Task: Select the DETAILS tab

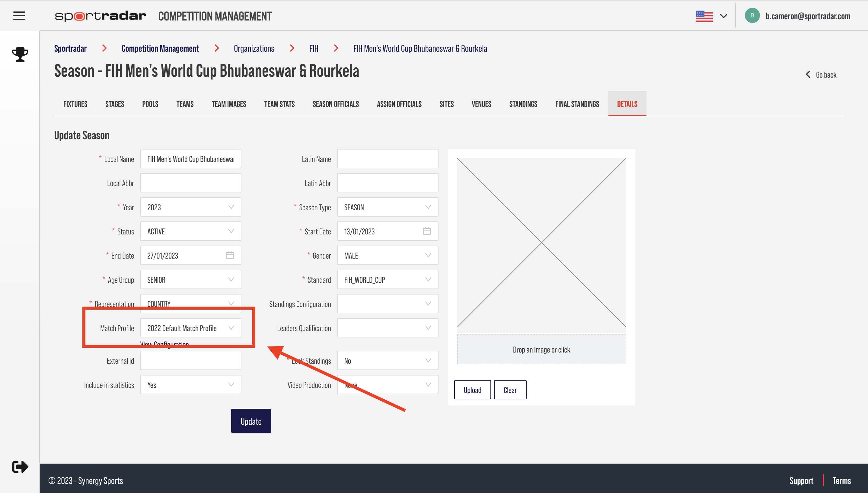Action: tap(627, 104)
